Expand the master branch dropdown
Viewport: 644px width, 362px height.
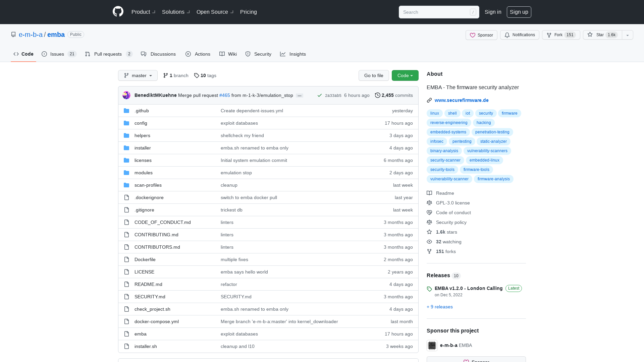coord(138,75)
